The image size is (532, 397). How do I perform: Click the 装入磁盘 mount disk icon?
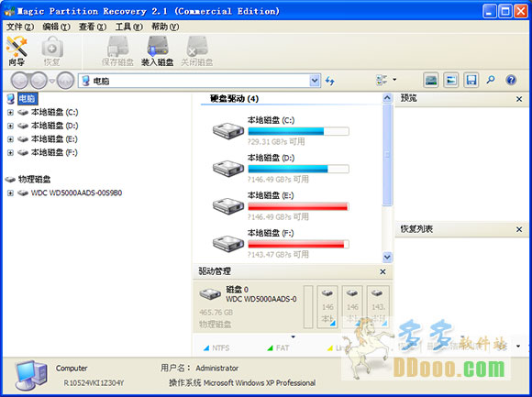(x=158, y=51)
